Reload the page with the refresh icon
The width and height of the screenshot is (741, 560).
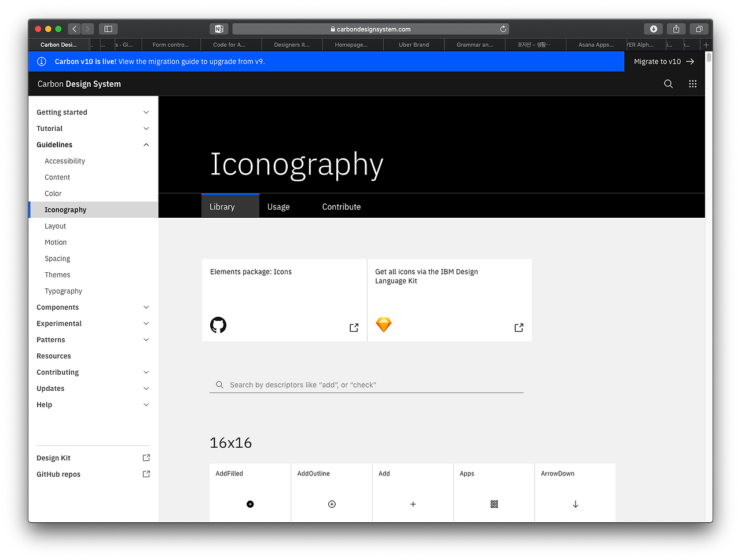coord(503,29)
